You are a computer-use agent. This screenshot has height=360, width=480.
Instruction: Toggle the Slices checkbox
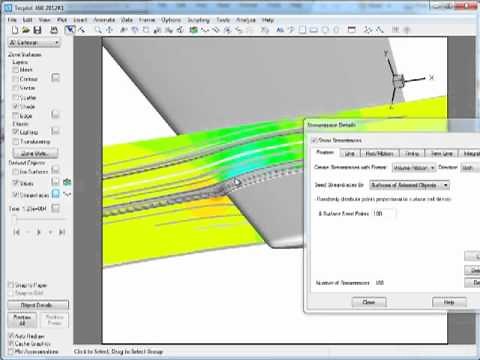[x=15, y=183]
